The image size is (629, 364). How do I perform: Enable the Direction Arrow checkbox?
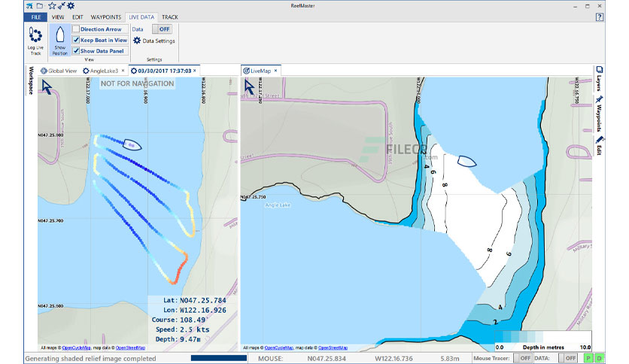tap(76, 29)
